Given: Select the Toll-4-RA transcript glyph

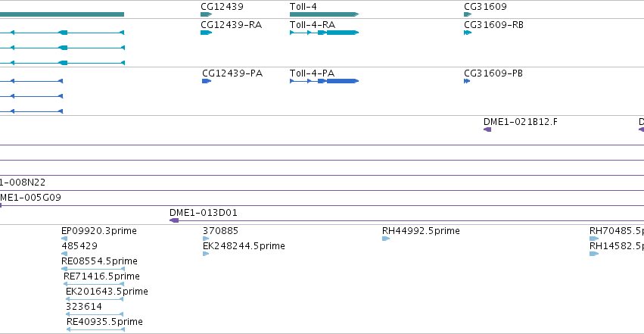Looking at the screenshot, I should pyautogui.click(x=324, y=33).
